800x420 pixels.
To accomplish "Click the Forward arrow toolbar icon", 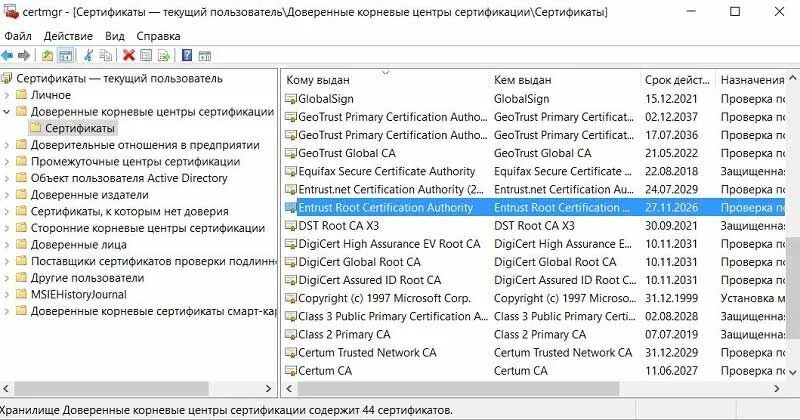I will click(23, 56).
